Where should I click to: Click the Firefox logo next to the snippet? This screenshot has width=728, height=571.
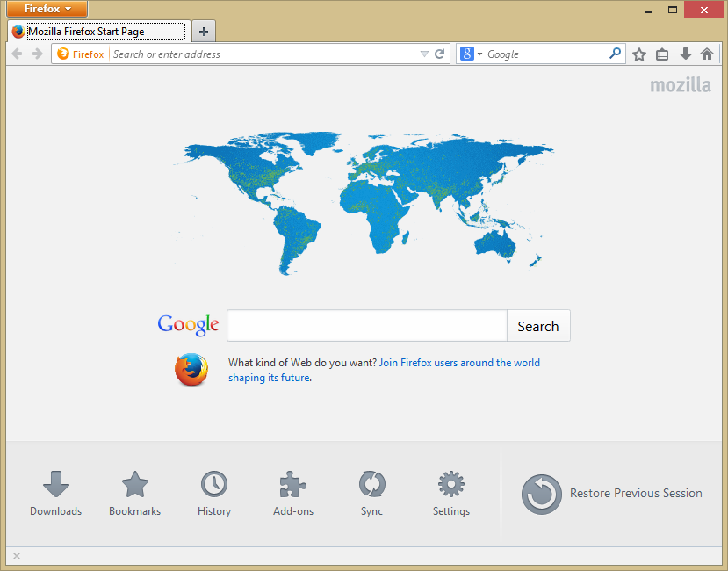191,370
